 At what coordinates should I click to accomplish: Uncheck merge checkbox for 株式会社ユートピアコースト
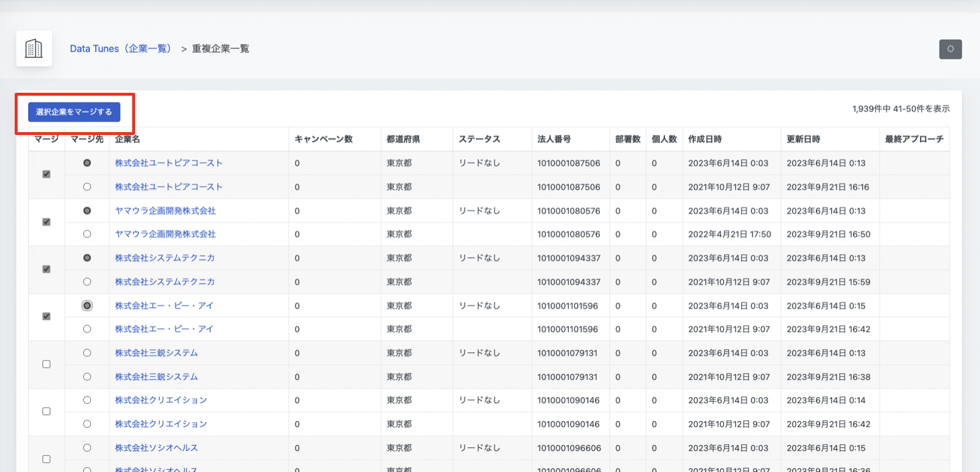point(46,174)
